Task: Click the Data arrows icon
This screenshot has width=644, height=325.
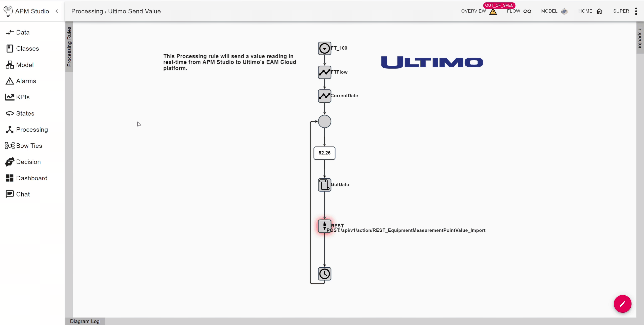Action: click(x=10, y=32)
